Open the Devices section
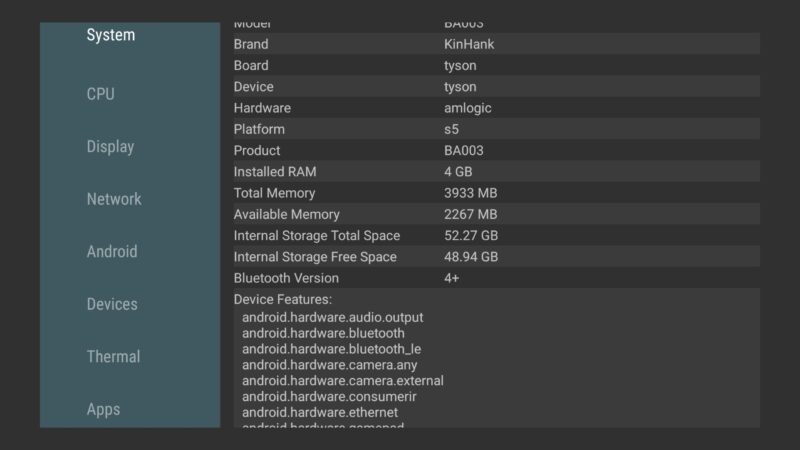The image size is (800, 450). pos(111,304)
